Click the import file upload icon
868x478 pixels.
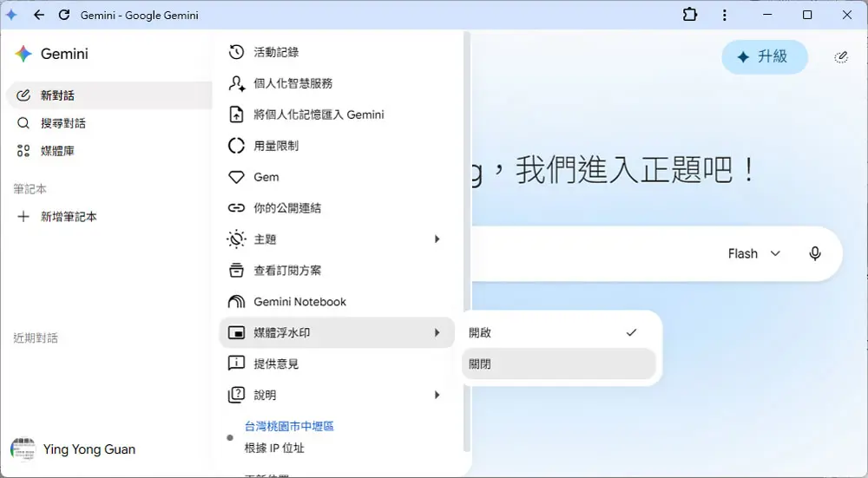[x=236, y=115]
